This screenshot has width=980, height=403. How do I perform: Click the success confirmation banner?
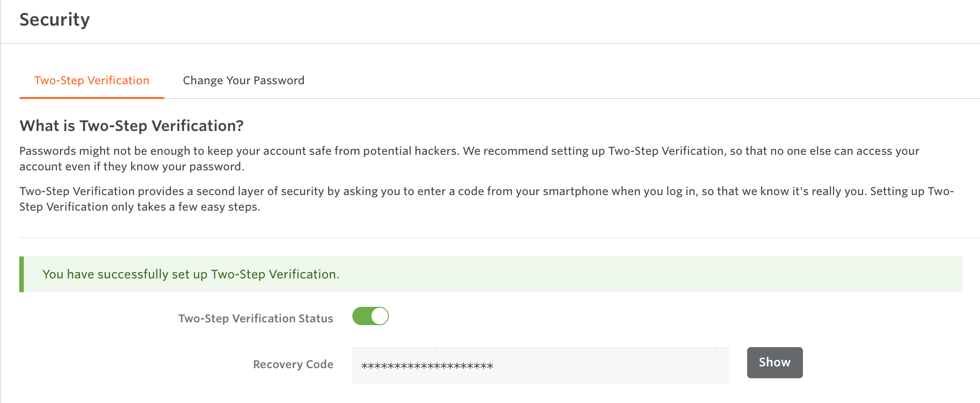(191, 274)
